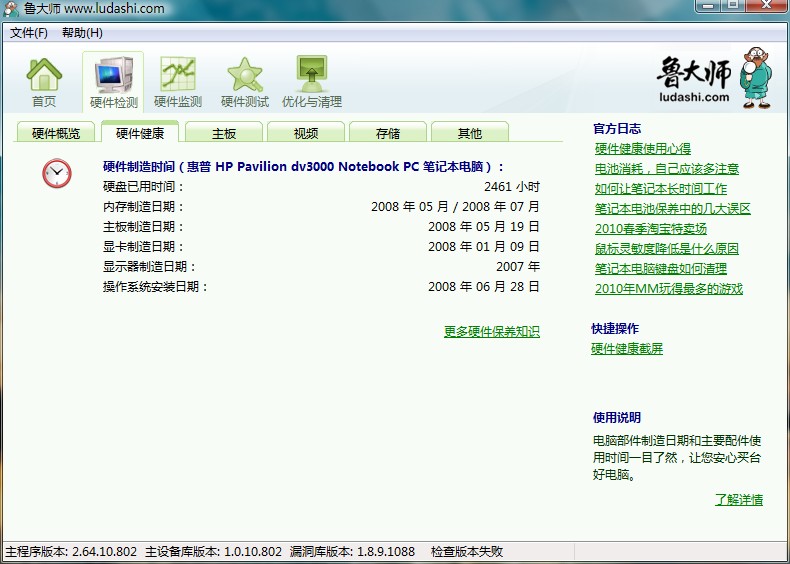Open 电池消耗，自己应该多注意 link

pos(667,168)
